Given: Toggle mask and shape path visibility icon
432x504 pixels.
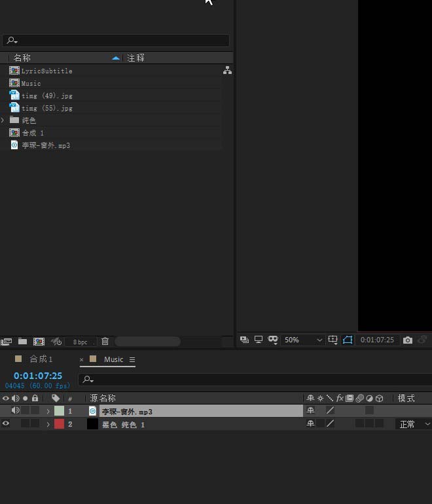Looking at the screenshot, I should (348, 340).
